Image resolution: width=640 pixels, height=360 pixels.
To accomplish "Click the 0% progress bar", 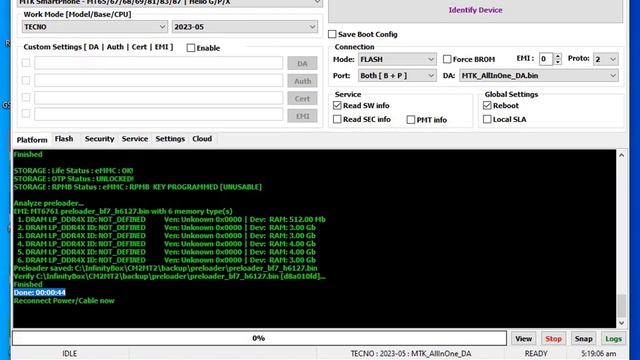I will (x=259, y=338).
